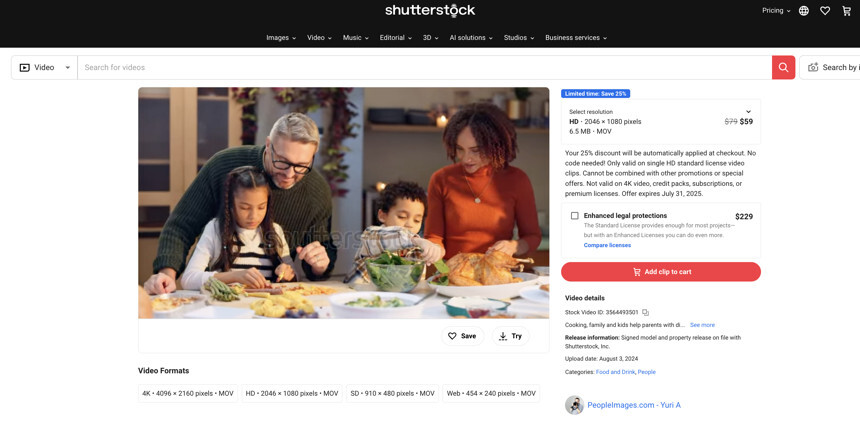Open saved favorites heart icon
The height and width of the screenshot is (421, 860).
(x=825, y=11)
